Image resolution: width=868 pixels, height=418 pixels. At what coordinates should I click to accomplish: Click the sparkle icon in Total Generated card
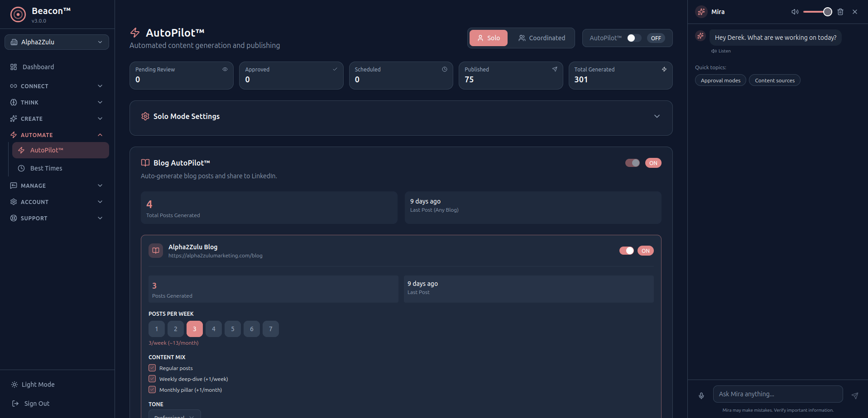click(x=664, y=69)
